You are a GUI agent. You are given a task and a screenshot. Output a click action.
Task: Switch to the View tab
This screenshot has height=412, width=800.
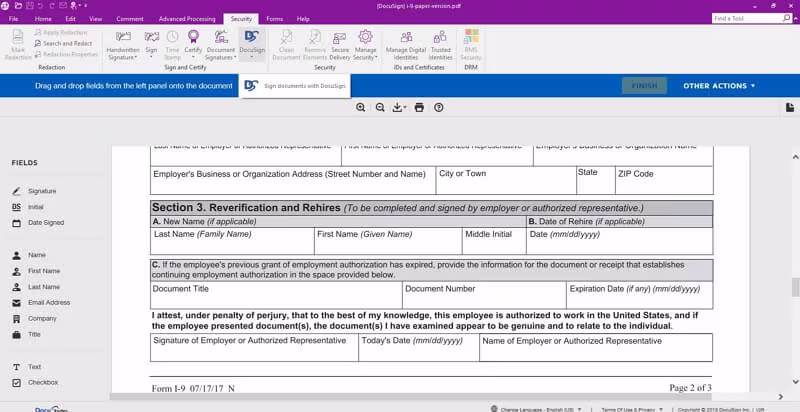coord(95,19)
